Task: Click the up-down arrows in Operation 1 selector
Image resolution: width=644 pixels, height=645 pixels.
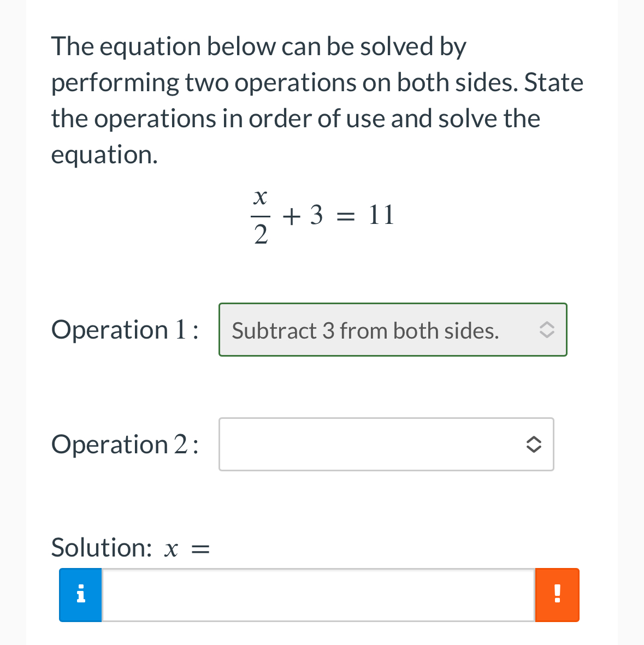Action: point(548,330)
